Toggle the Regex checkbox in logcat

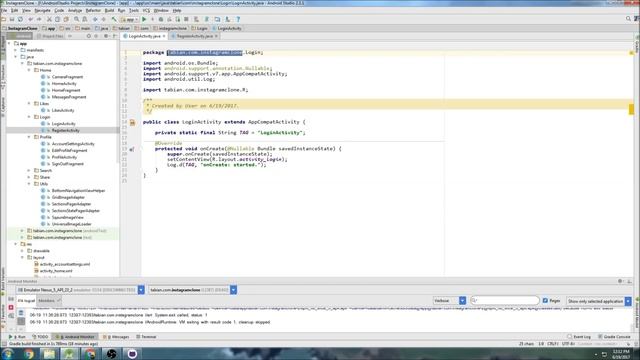pyautogui.click(x=545, y=301)
